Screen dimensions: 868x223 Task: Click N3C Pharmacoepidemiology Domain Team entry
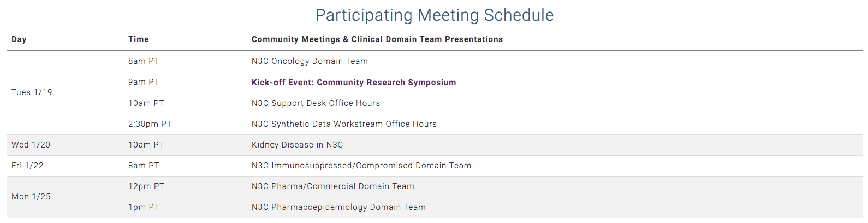click(338, 207)
